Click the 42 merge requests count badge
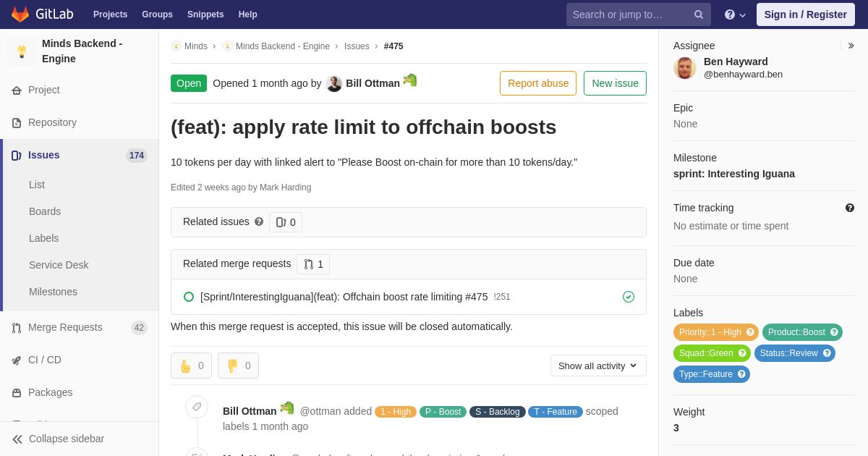The width and height of the screenshot is (868, 456). (x=139, y=328)
